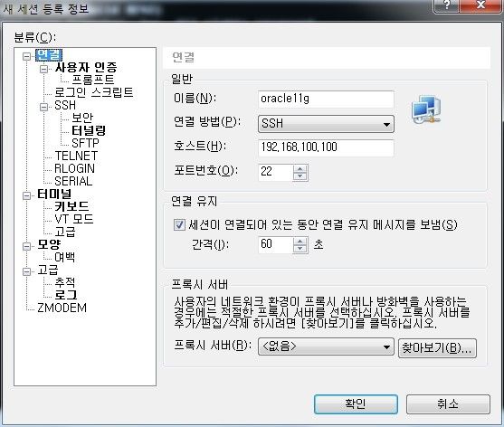Decrease the 간격 interval with down arrow
Screen dimensions: 504x427
pos(300,249)
